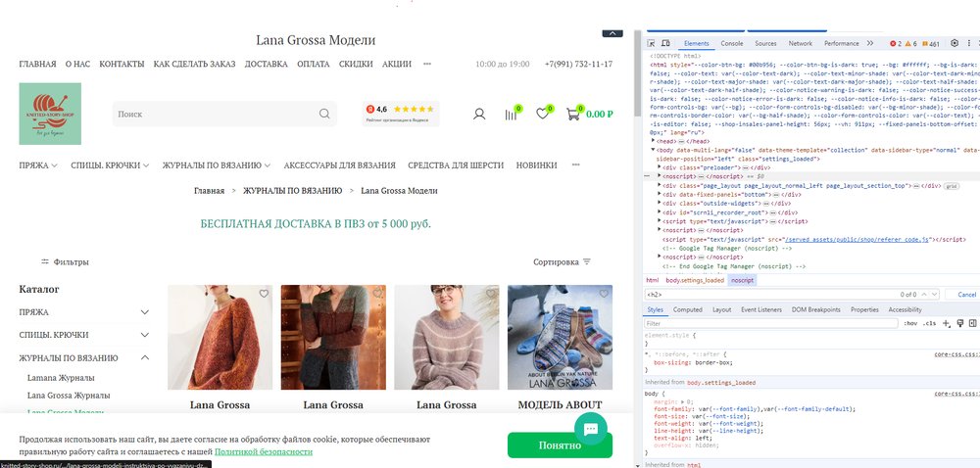Image resolution: width=980 pixels, height=468 pixels.
Task: Cancel the DevTools element search
Action: (x=966, y=294)
